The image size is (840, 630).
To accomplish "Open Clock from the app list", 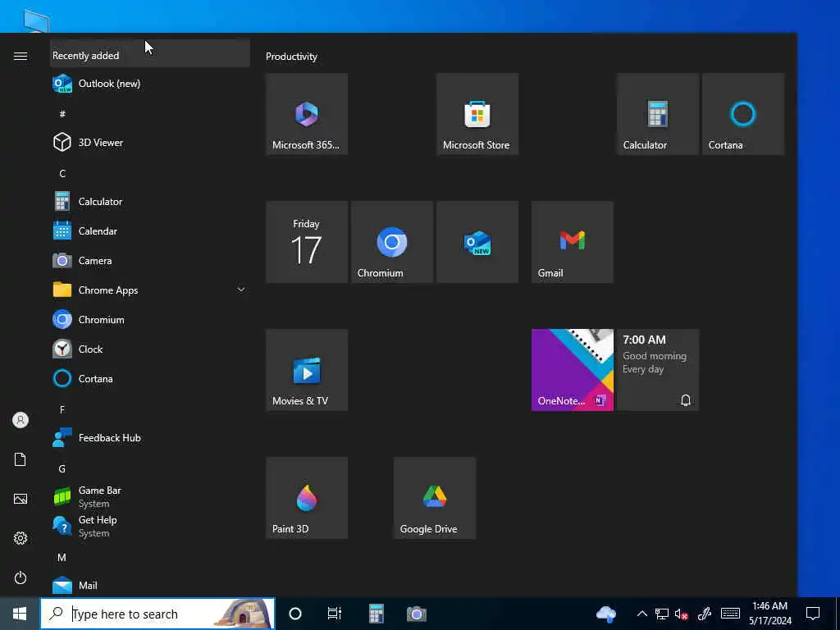I will pyautogui.click(x=150, y=349).
